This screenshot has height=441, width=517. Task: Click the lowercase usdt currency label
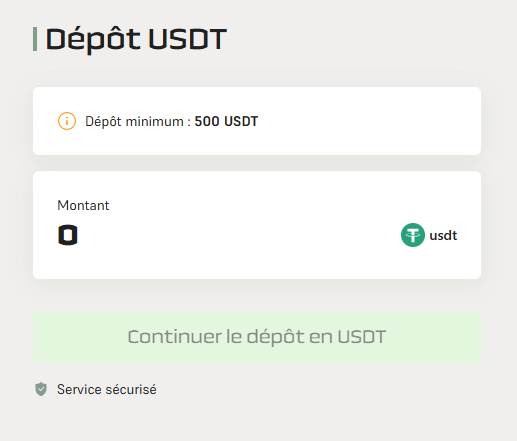tap(443, 235)
